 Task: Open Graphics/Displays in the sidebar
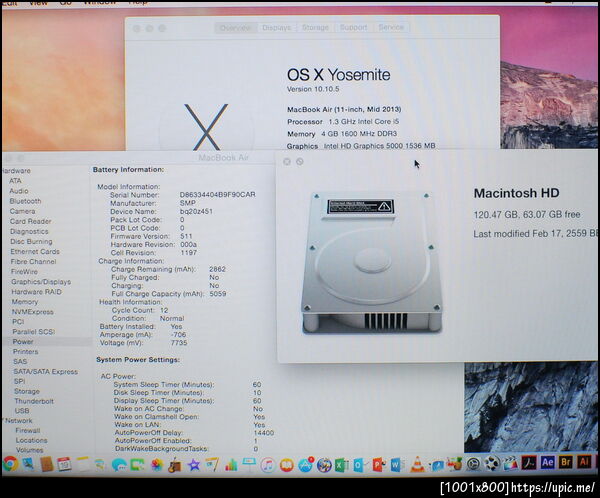(41, 282)
